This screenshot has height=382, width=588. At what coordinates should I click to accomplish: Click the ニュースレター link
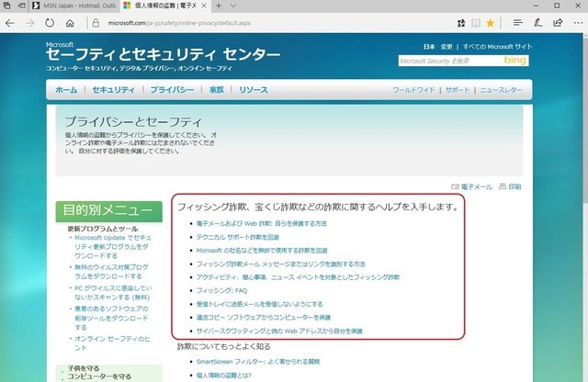coord(501,90)
